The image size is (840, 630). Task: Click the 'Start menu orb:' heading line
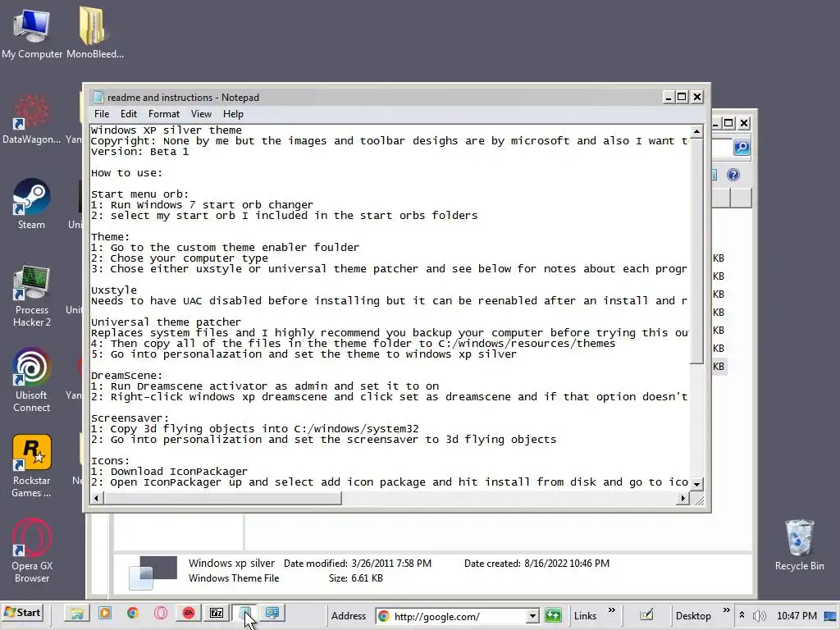[x=139, y=194]
